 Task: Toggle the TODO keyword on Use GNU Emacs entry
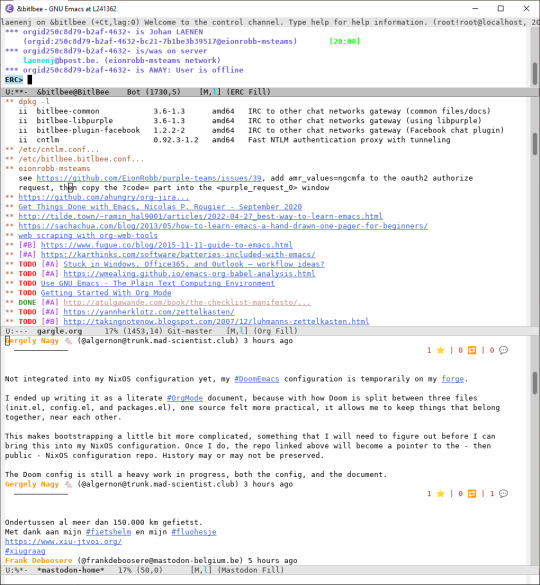point(28,283)
